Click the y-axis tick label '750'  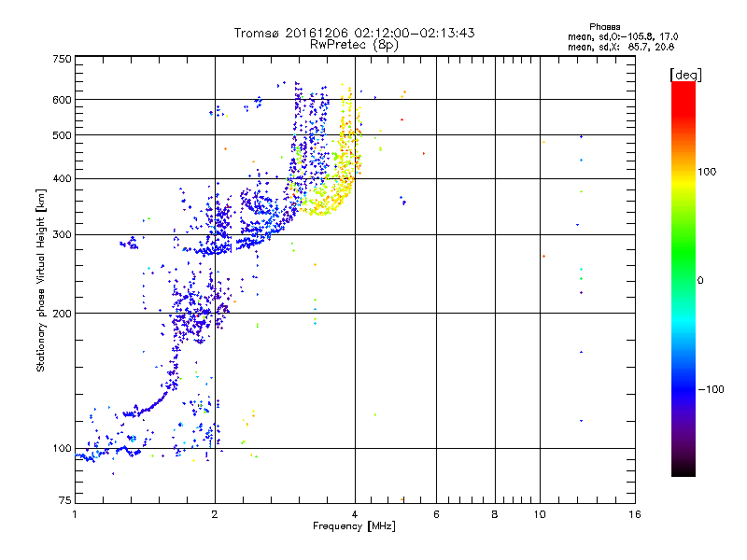[62, 59]
